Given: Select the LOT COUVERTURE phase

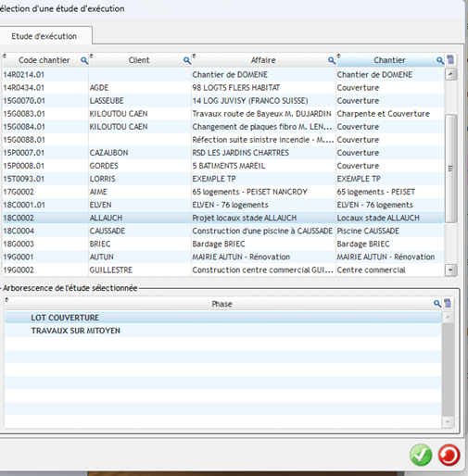Looking at the screenshot, I should 223,318.
